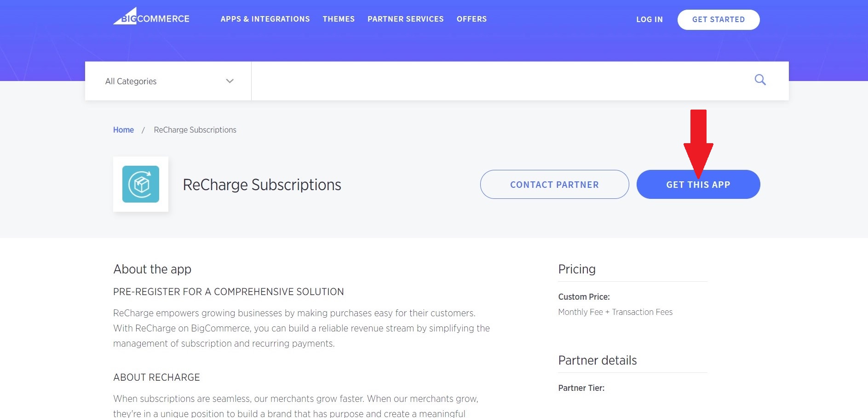Open the Offers navigation item
The height and width of the screenshot is (418, 868).
(x=471, y=19)
